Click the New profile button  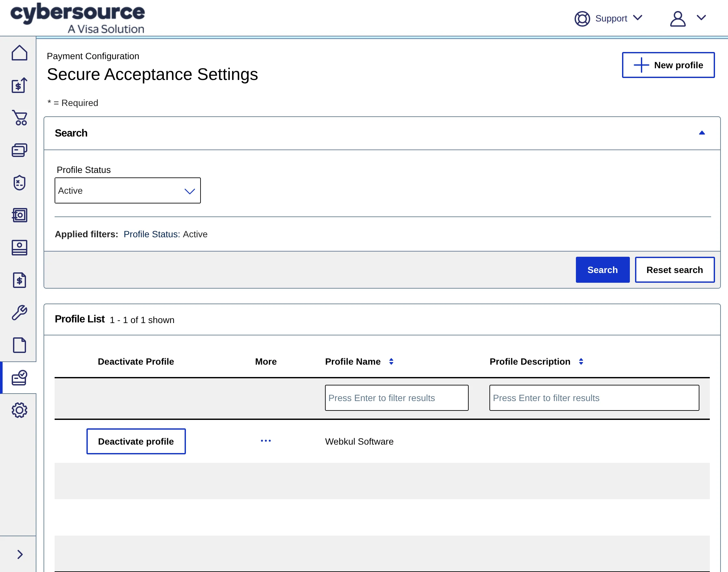668,65
